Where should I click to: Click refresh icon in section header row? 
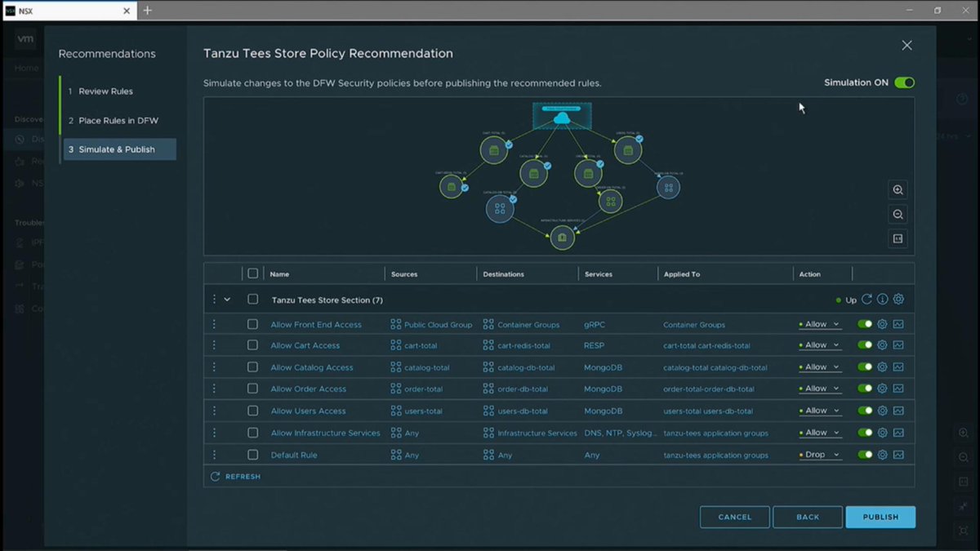[x=867, y=300]
